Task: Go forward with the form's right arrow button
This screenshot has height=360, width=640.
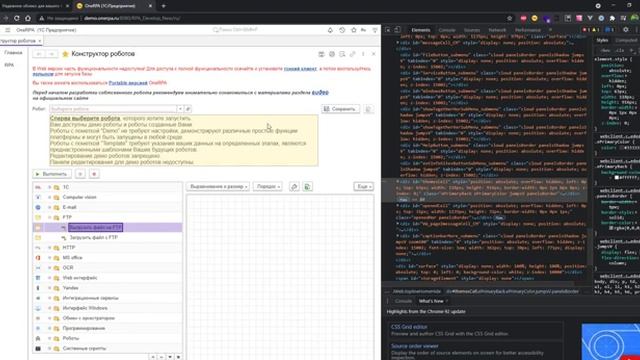Action: [51, 54]
